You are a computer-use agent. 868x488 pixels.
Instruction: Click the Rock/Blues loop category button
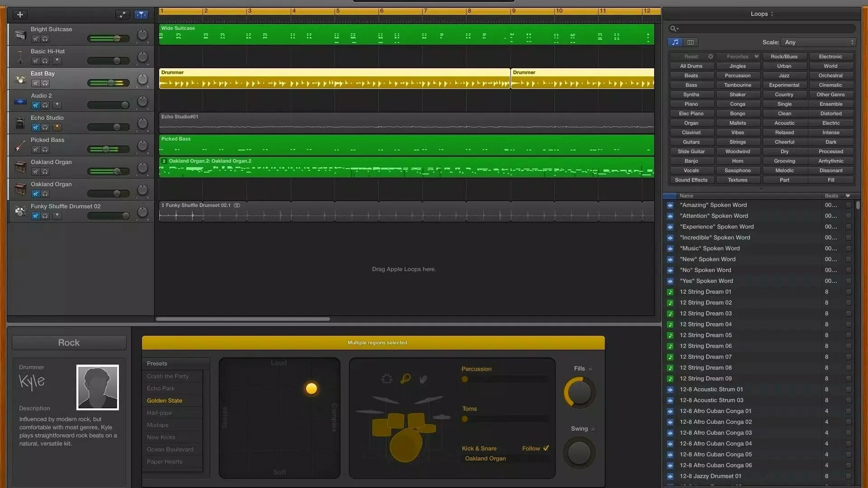784,57
